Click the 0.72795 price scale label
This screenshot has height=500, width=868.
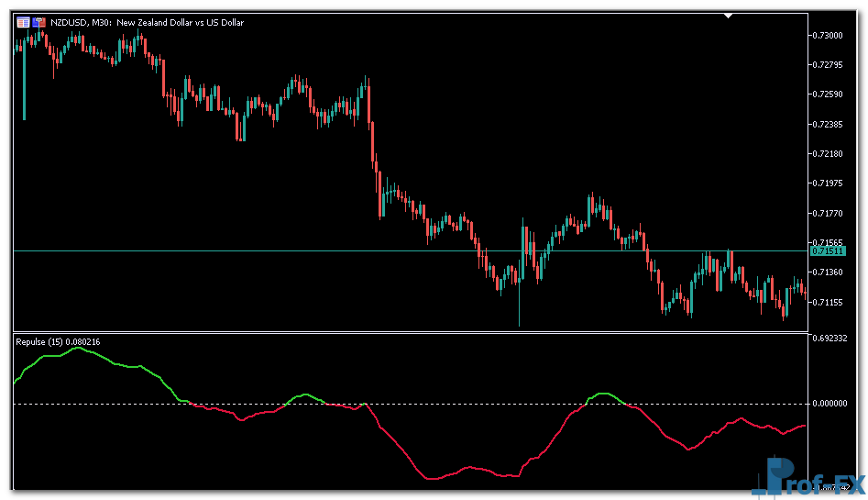pyautogui.click(x=829, y=64)
